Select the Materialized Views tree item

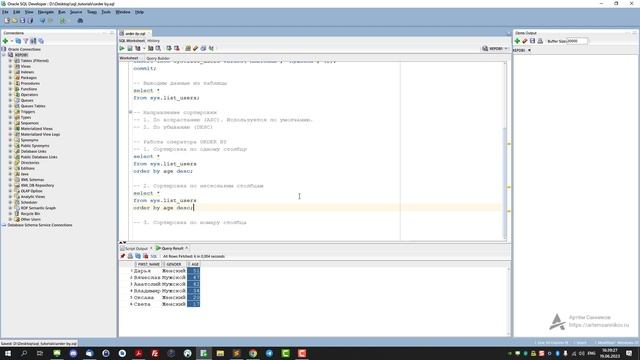[37, 129]
